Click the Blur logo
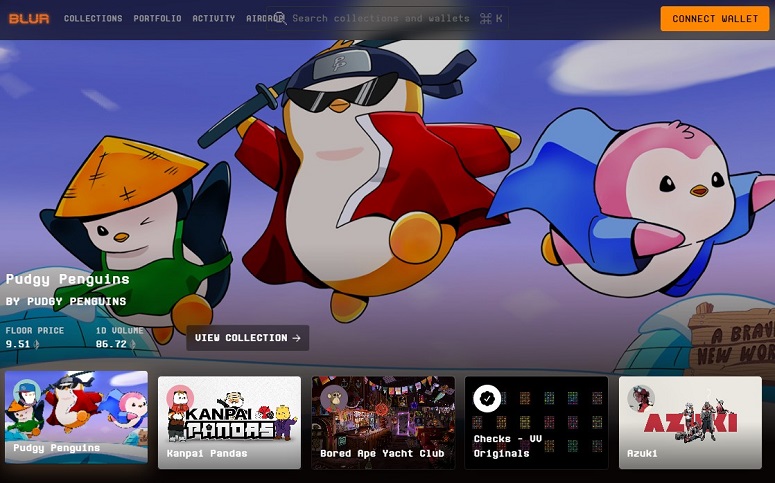The height and width of the screenshot is (483, 775). coord(29,18)
